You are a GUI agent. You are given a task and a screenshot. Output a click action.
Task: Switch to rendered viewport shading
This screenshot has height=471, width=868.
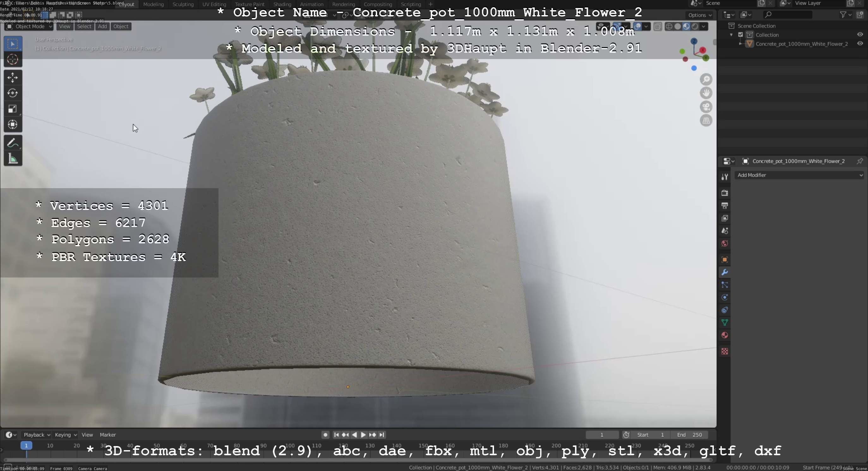[695, 26]
